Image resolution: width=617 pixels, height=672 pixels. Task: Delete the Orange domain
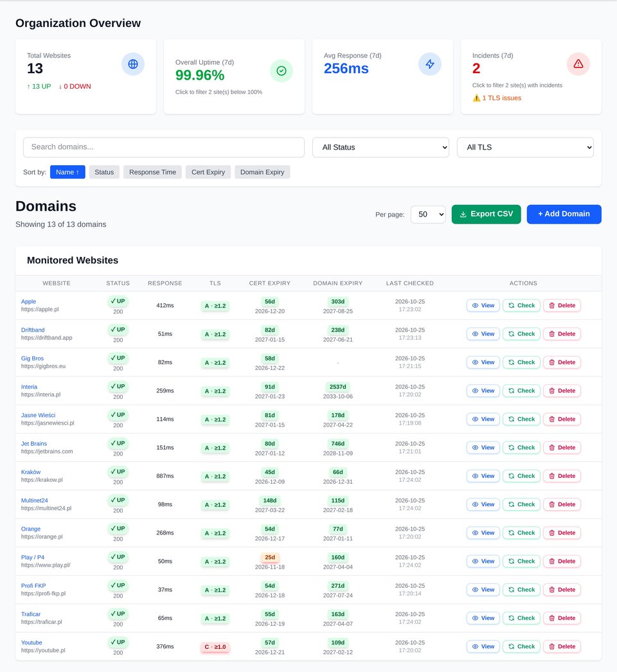click(x=562, y=533)
